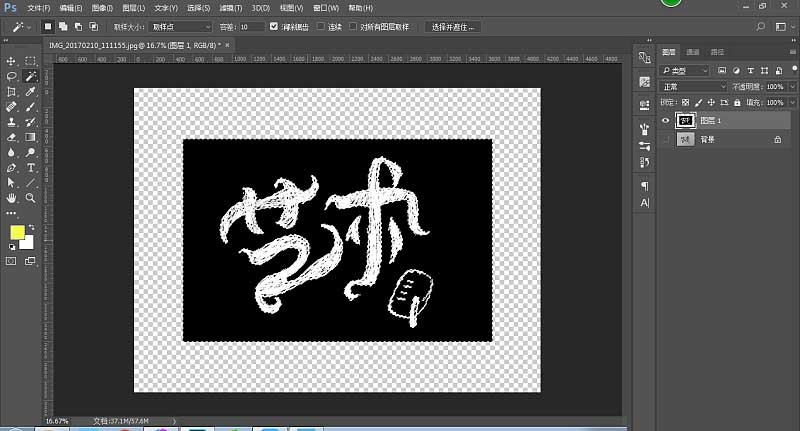Hide layer 1 with eye icon
Image resolution: width=800 pixels, height=431 pixels.
[x=665, y=120]
